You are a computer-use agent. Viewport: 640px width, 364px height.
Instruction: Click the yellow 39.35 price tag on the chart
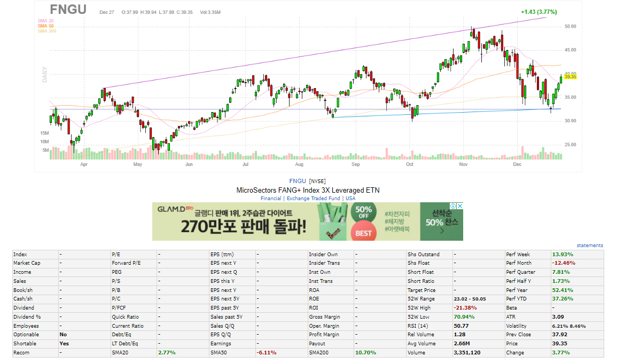pos(570,77)
